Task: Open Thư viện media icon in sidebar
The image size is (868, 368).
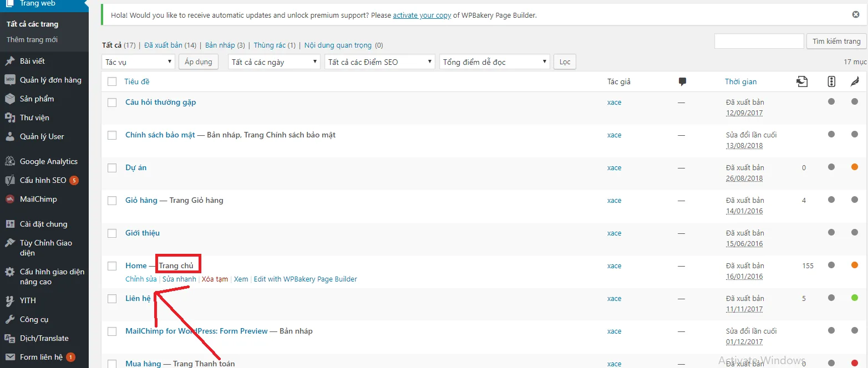Action: 10,117
